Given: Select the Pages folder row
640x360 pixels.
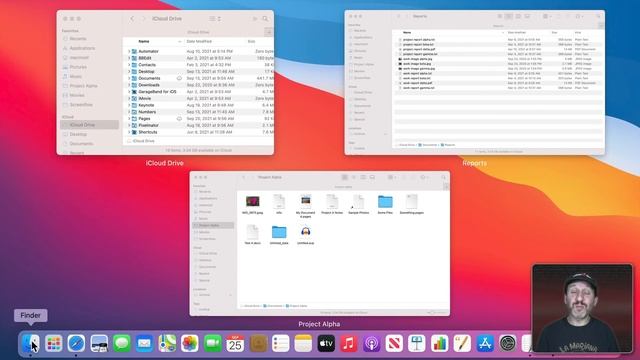Looking at the screenshot, I should coord(198,119).
